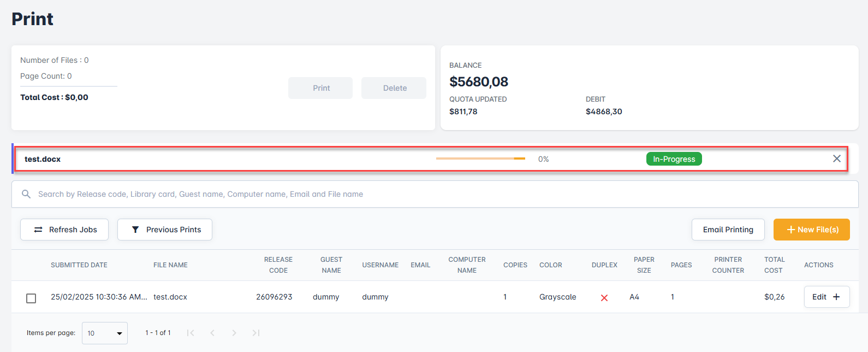Image resolution: width=868 pixels, height=352 pixels.
Task: Click the Refresh Jobs button
Action: [x=64, y=230]
